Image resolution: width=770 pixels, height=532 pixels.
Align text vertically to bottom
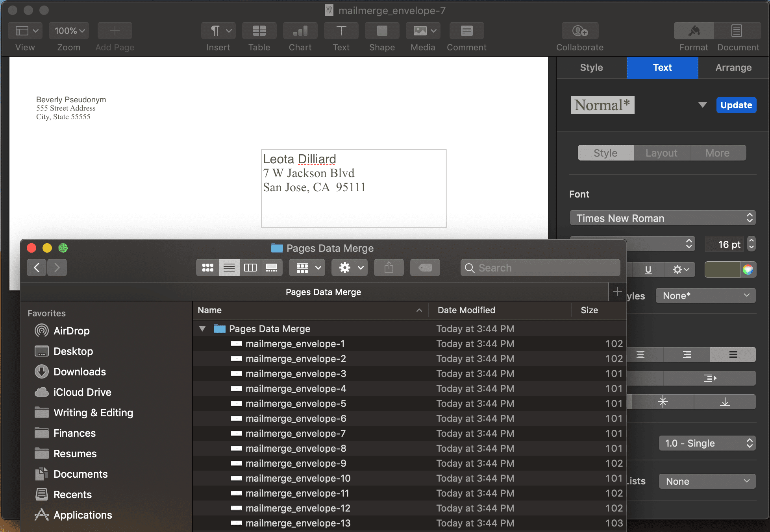coord(725,402)
